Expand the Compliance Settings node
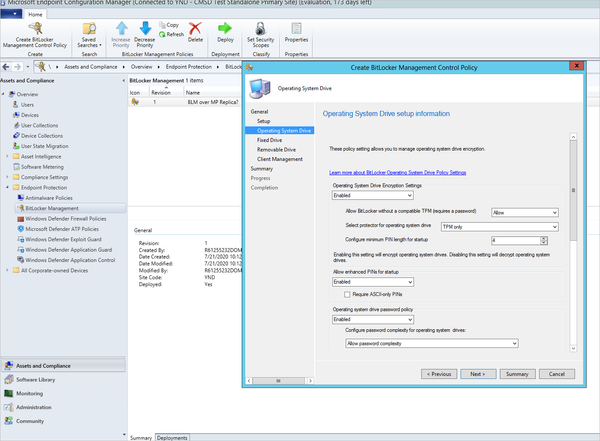This screenshot has width=600, height=441. pos(7,177)
